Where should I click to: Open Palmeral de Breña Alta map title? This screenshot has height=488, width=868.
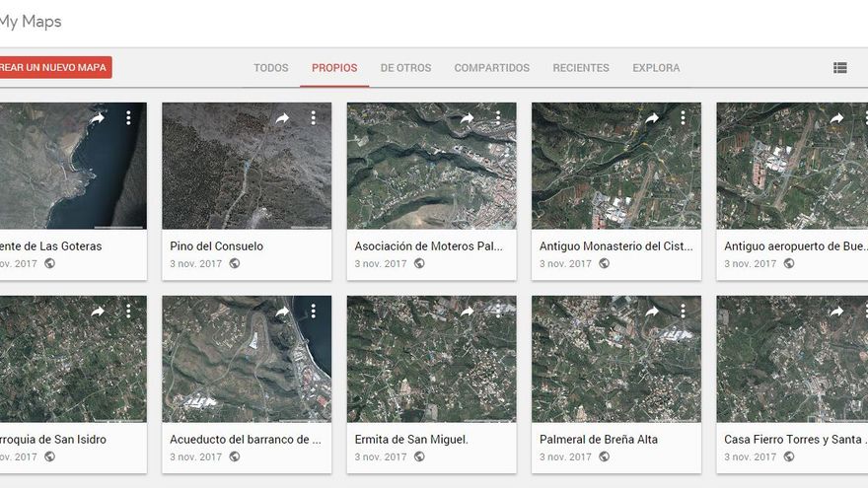coord(598,439)
